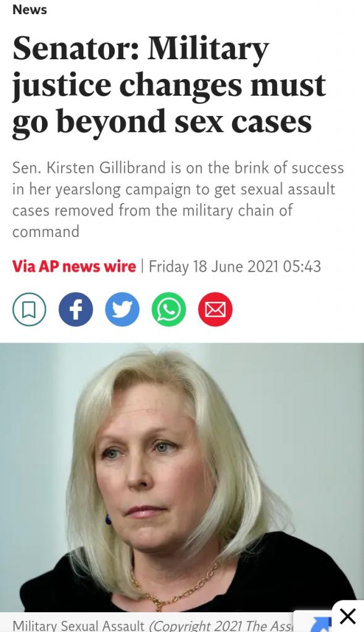Click the phrase sex cases in headline
The image size is (364, 632).
(243, 122)
